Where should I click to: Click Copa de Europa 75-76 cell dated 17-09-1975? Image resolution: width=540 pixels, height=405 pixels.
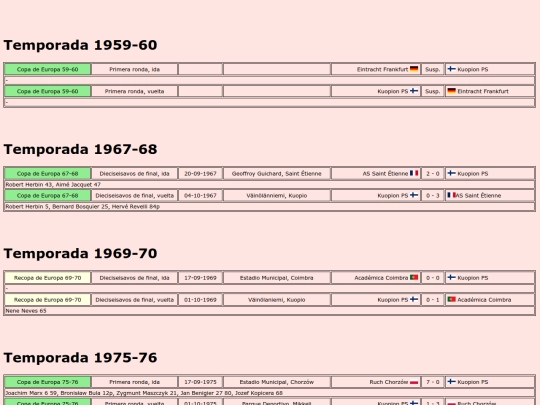[x=48, y=382]
